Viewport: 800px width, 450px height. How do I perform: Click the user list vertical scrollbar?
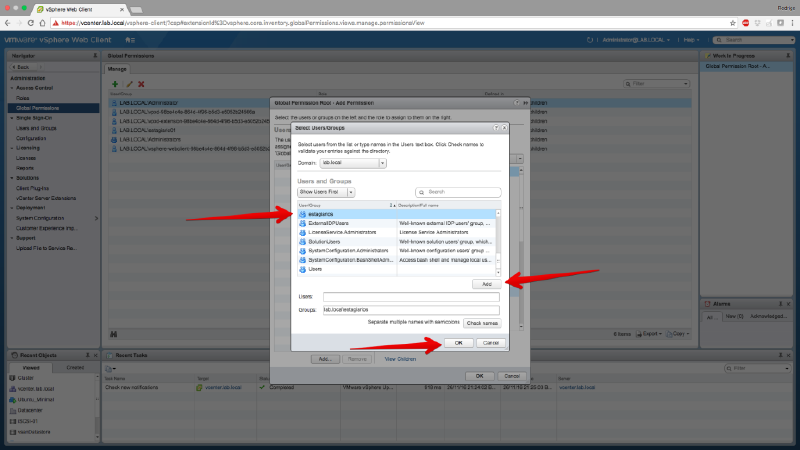(497, 240)
